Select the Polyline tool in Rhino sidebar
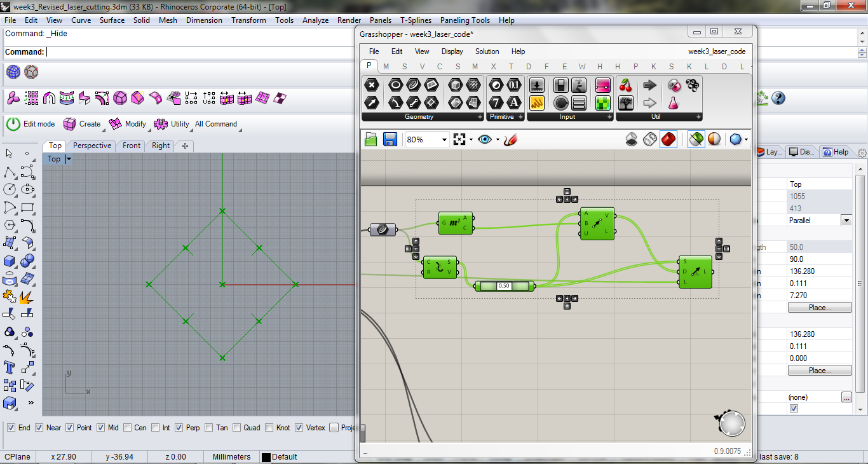 tap(10, 172)
